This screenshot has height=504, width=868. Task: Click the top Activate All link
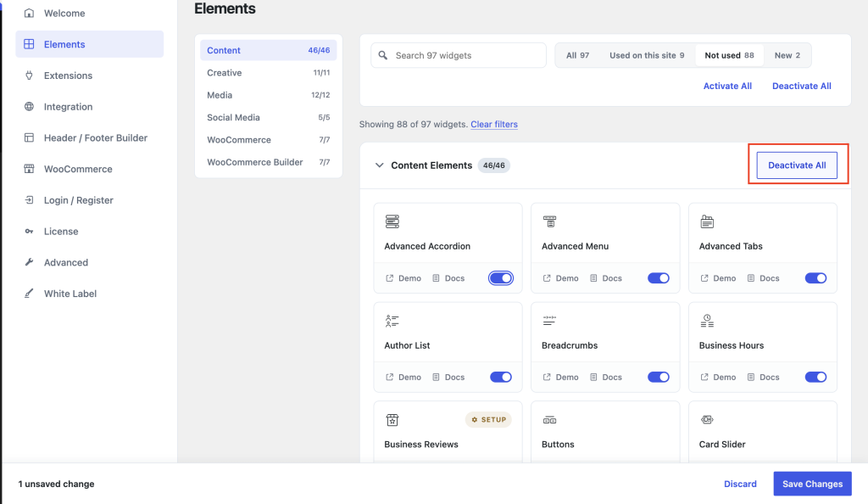click(727, 86)
